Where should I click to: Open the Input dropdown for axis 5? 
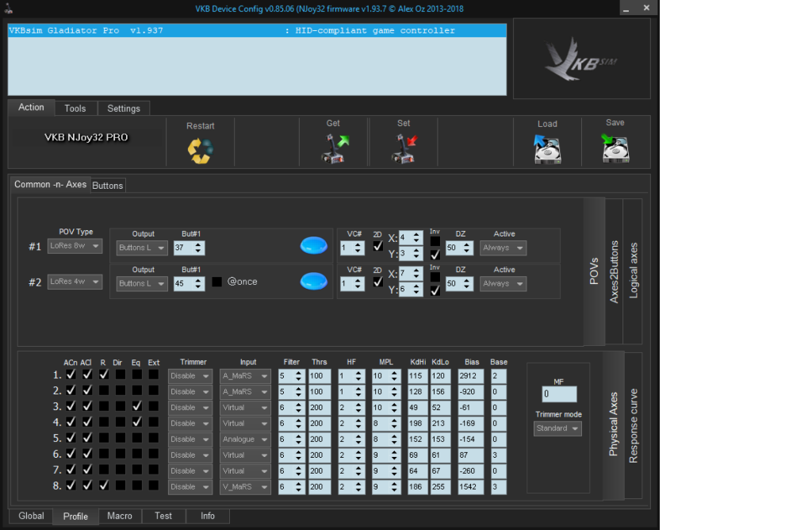(245, 439)
